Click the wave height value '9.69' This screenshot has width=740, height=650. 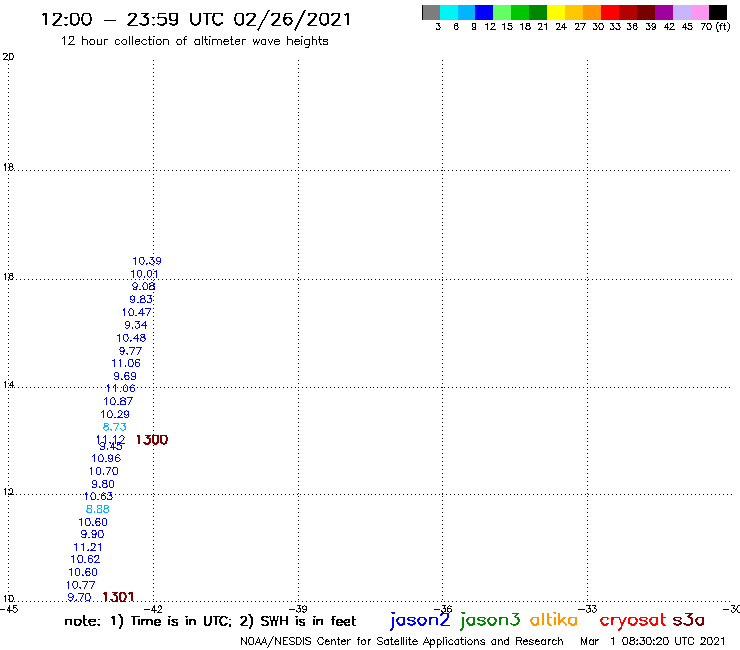pos(125,376)
